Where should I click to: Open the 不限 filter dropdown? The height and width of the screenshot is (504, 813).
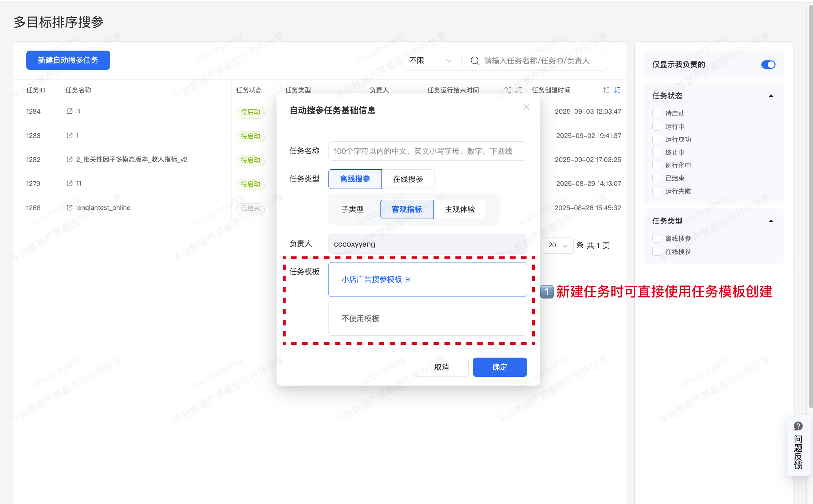pos(430,61)
